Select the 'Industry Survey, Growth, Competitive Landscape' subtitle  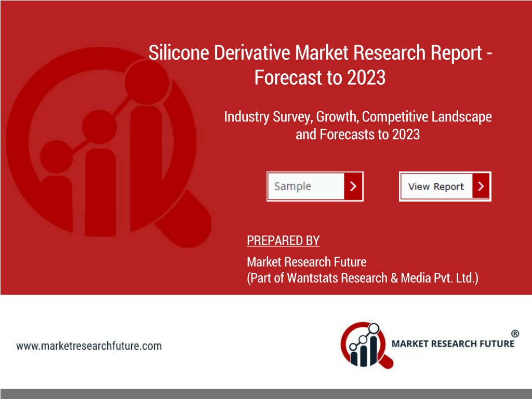[x=358, y=117]
